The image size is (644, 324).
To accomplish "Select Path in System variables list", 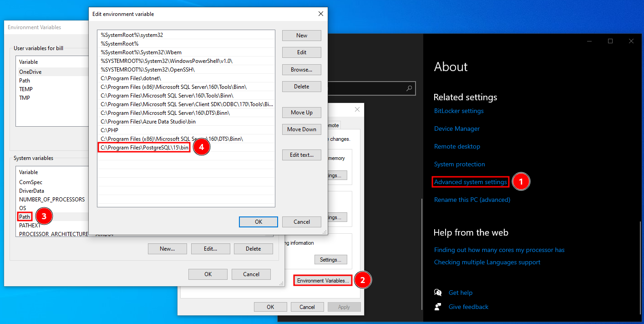I will (25, 217).
